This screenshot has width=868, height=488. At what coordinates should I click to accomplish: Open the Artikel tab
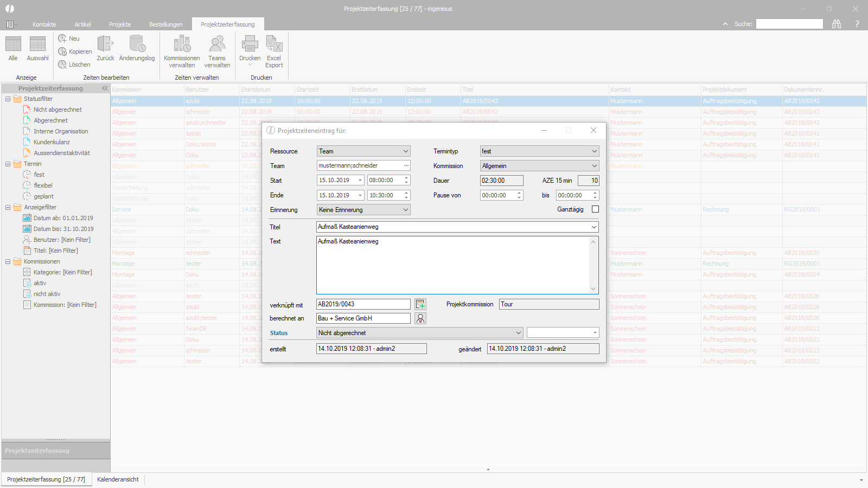83,24
